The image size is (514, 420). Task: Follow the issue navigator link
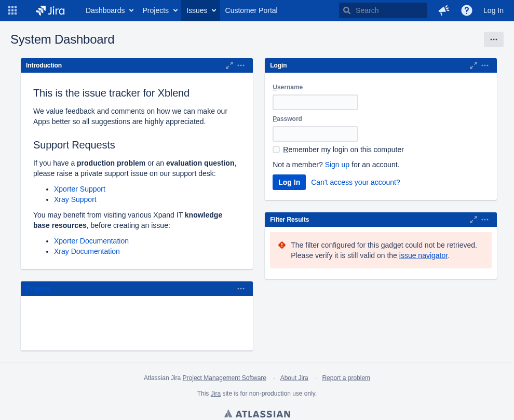coord(423,255)
